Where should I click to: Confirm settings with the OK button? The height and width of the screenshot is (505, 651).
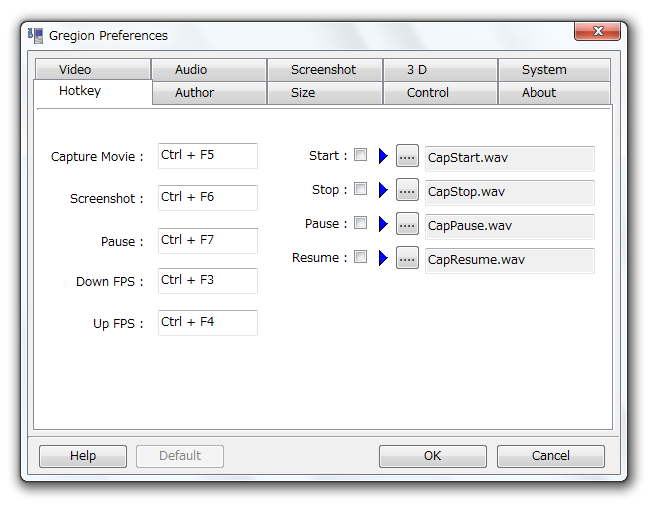pyautogui.click(x=433, y=456)
